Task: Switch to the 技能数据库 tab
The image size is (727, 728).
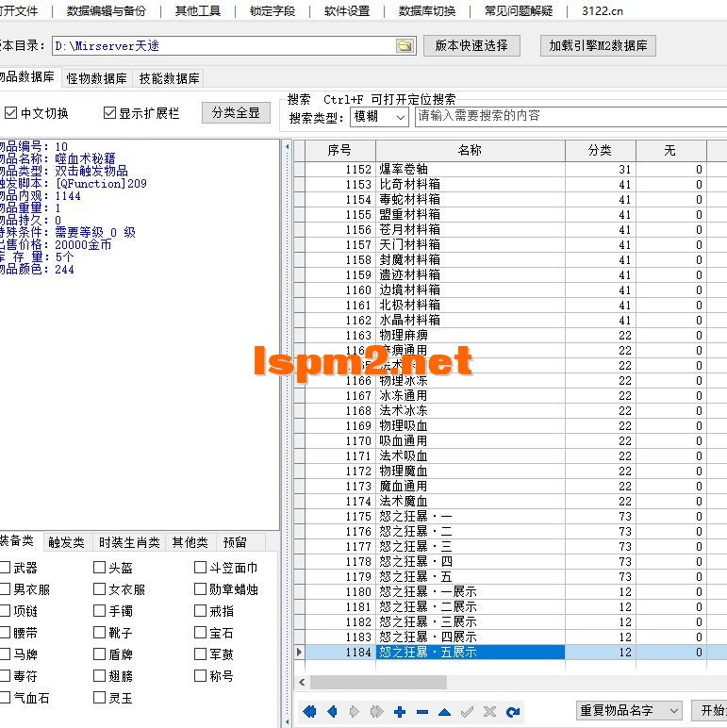Action: [x=169, y=78]
